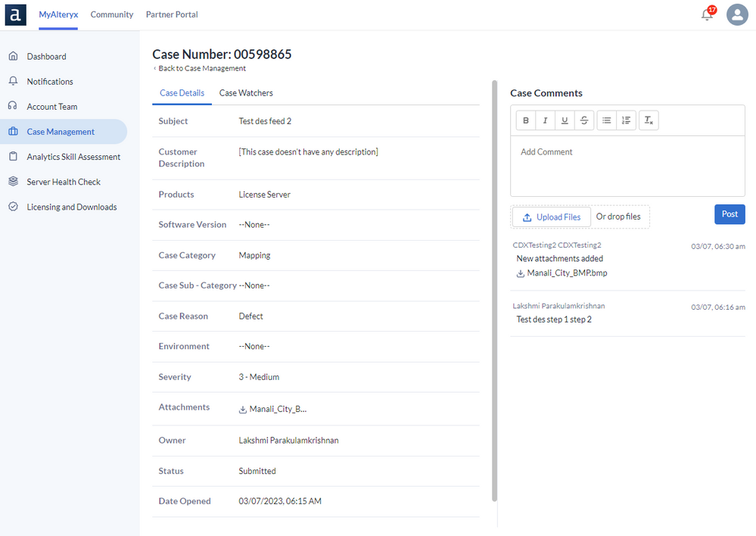This screenshot has height=536, width=756.
Task: Toggle italic formatting in the comment editor
Action: [546, 120]
